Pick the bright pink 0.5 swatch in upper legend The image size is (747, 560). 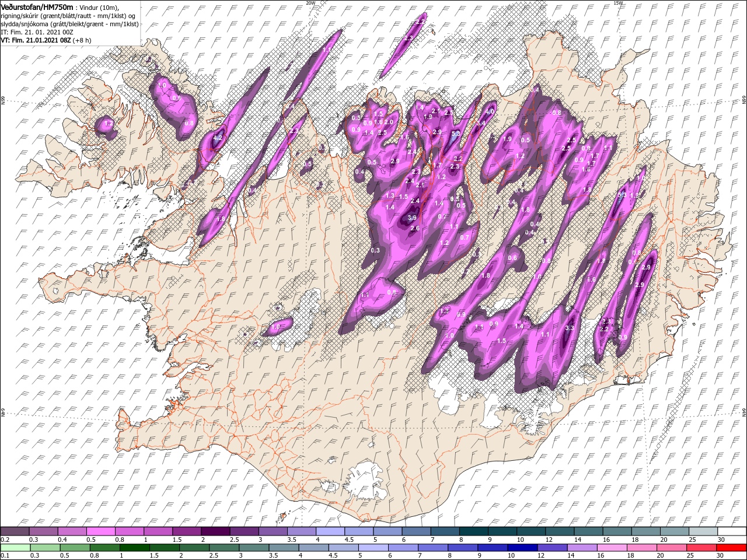coord(100,531)
